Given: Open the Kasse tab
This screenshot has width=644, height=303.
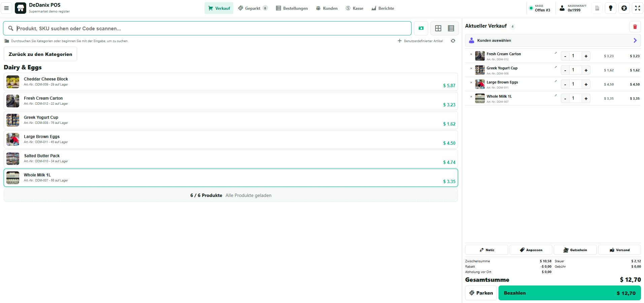Looking at the screenshot, I should (354, 8).
